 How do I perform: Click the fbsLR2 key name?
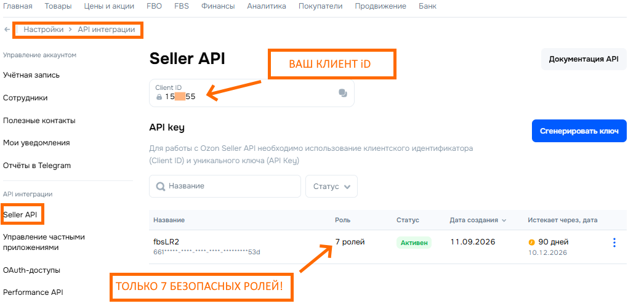166,243
